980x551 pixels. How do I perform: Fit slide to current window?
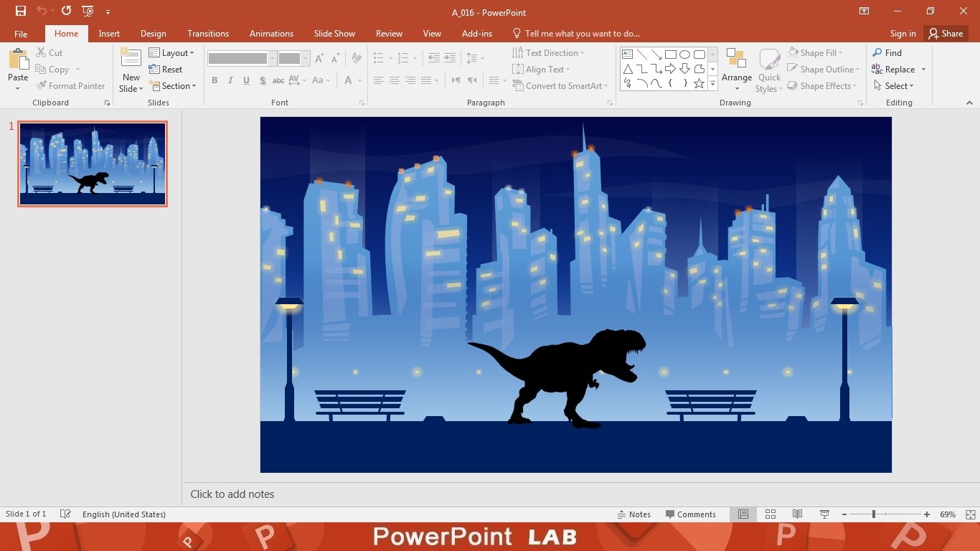(970, 514)
